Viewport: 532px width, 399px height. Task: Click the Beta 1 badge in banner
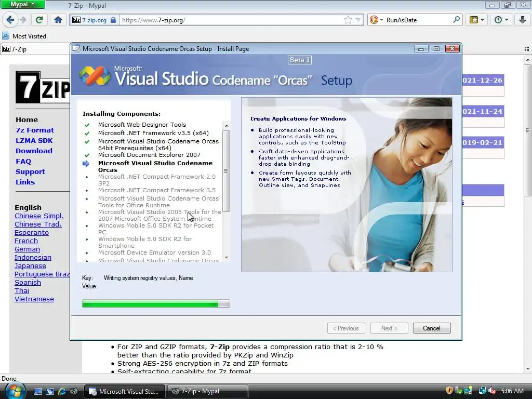[300, 60]
